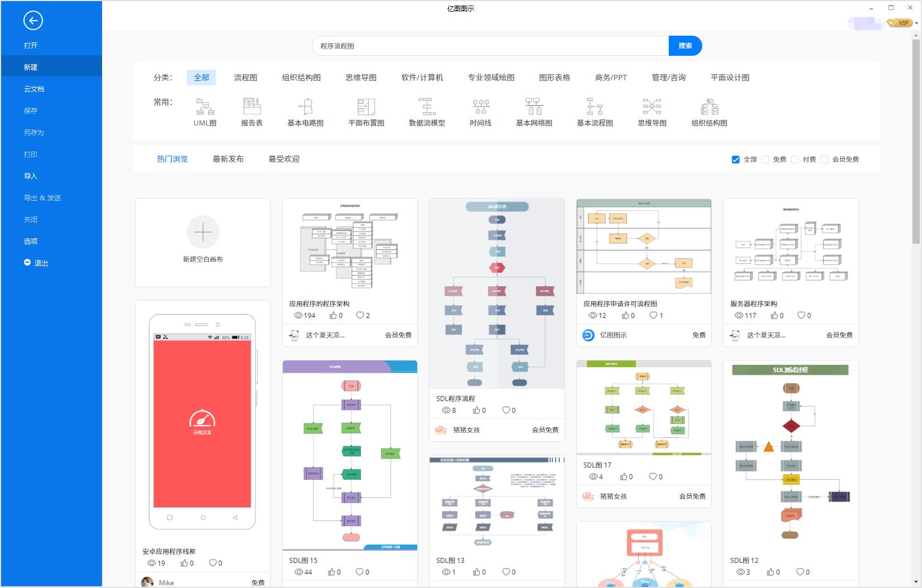922x588 pixels.
Task: Click the back arrow at top of sidebar
Action: click(33, 21)
